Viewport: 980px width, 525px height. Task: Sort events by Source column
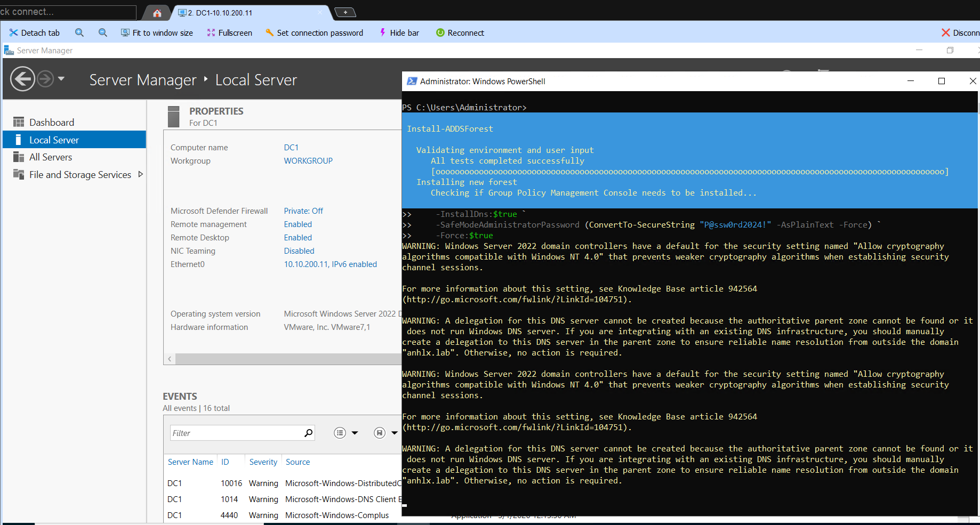tap(298, 462)
